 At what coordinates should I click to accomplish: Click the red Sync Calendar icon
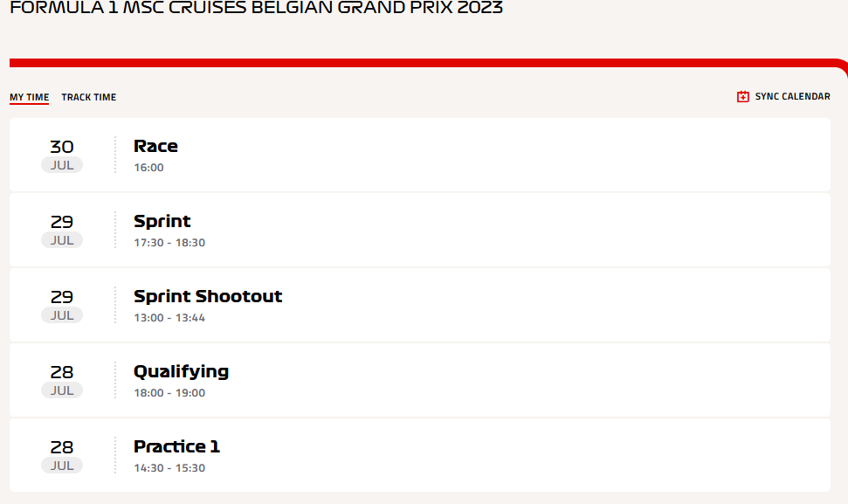[x=742, y=97]
